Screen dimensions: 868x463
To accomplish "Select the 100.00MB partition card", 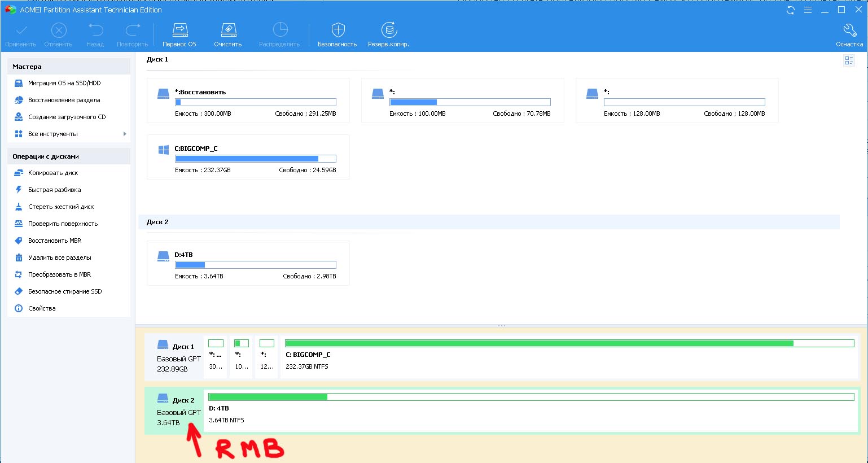I will click(x=463, y=101).
